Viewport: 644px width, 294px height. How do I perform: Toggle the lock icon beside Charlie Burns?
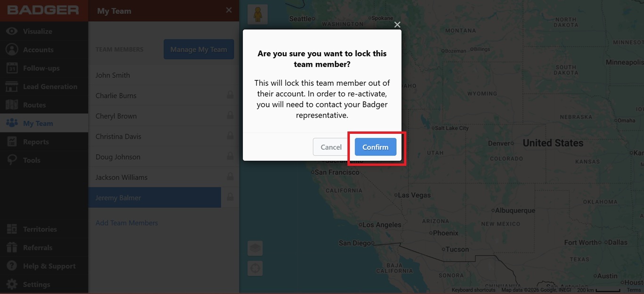click(230, 95)
